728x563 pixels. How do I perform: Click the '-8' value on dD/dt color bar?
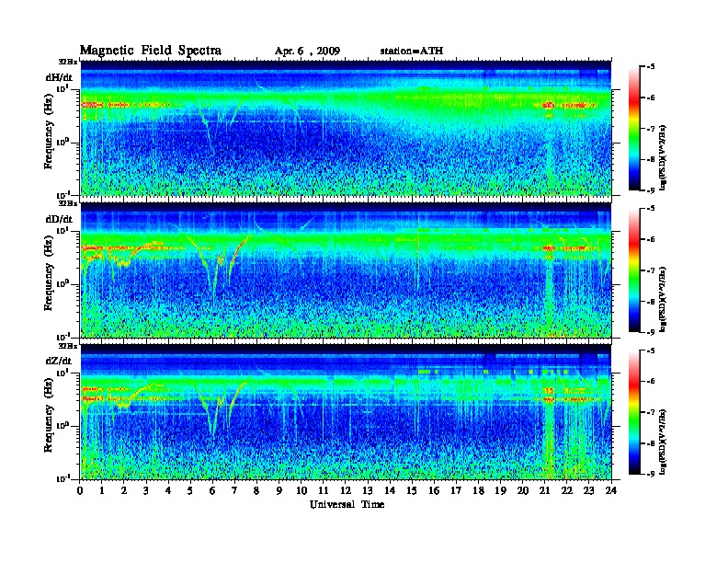pyautogui.click(x=652, y=302)
